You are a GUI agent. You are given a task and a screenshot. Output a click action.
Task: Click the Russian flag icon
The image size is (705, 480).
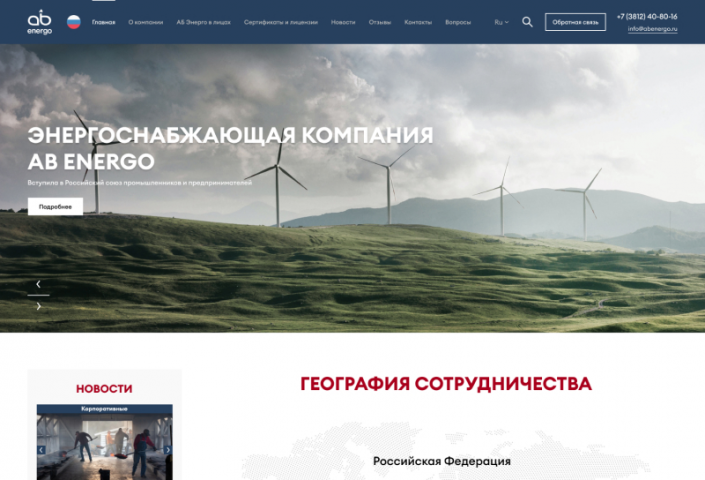pos(74,22)
